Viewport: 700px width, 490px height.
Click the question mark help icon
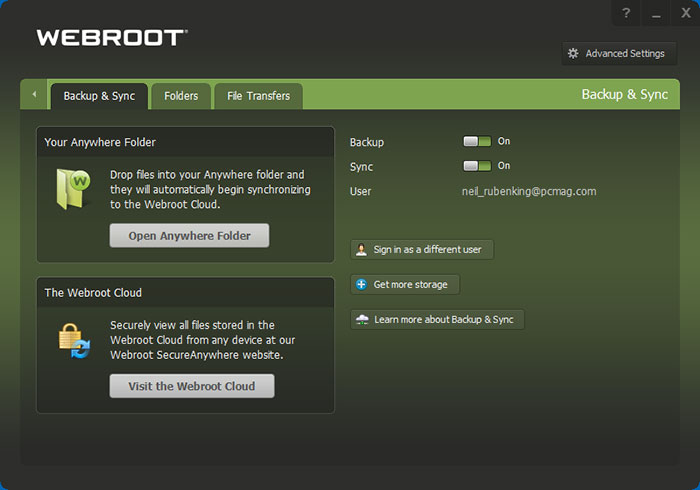(625, 13)
